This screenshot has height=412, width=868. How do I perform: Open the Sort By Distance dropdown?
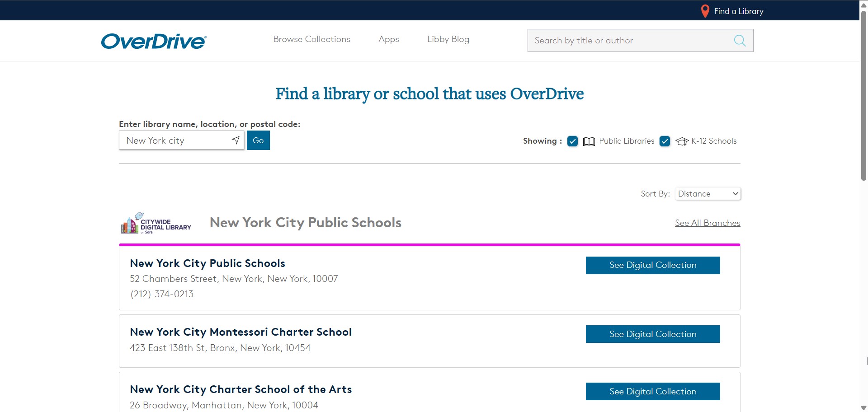click(x=708, y=194)
